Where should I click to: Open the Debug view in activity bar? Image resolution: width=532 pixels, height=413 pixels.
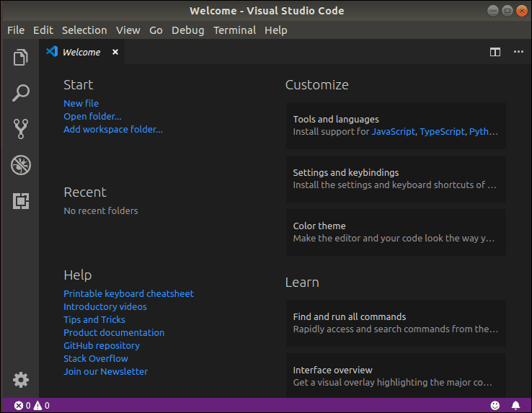click(x=21, y=165)
